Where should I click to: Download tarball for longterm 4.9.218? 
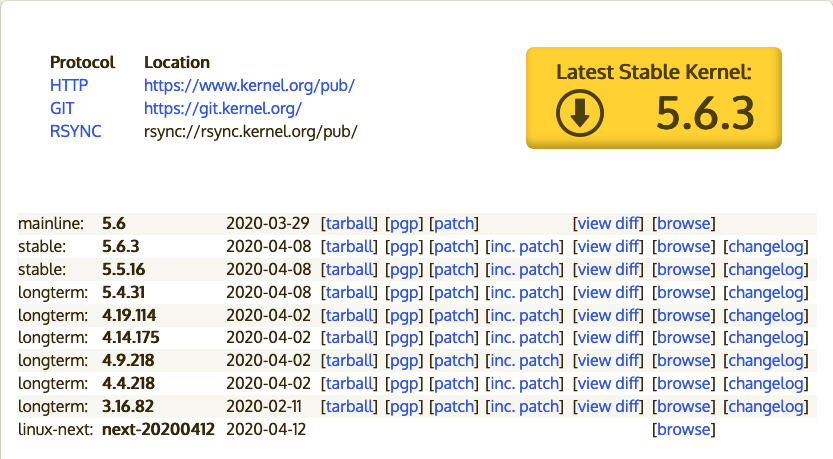pos(349,360)
